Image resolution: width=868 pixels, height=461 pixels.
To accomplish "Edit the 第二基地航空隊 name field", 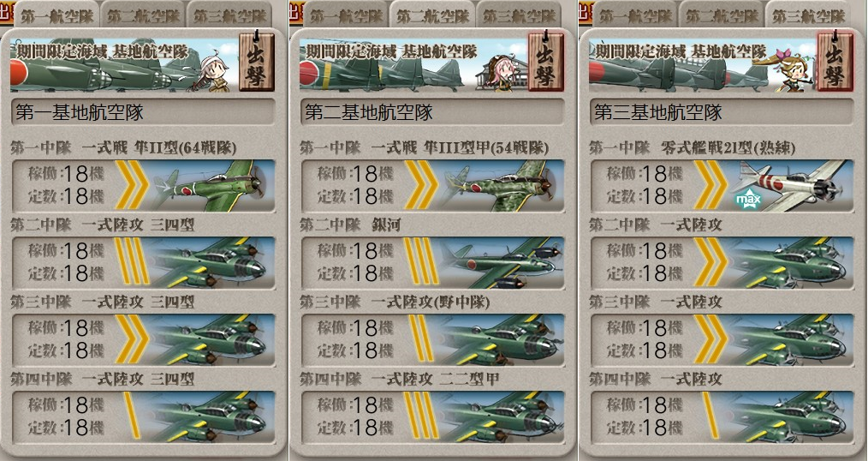I will [x=433, y=112].
